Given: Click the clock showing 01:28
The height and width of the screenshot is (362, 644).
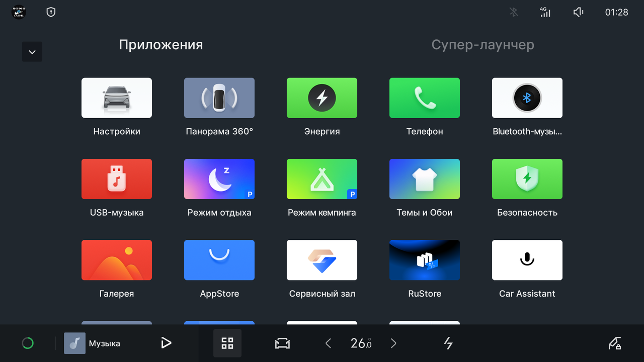Looking at the screenshot, I should click(616, 12).
